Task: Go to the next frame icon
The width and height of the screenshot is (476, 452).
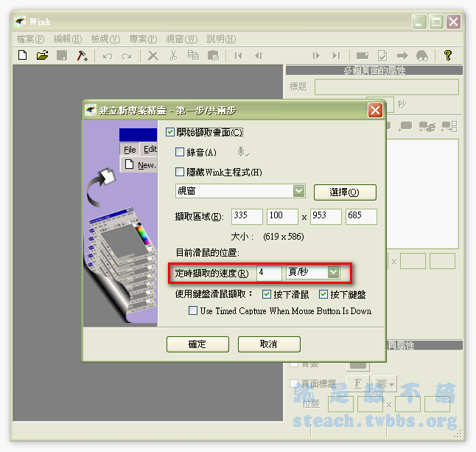Action: (x=316, y=56)
